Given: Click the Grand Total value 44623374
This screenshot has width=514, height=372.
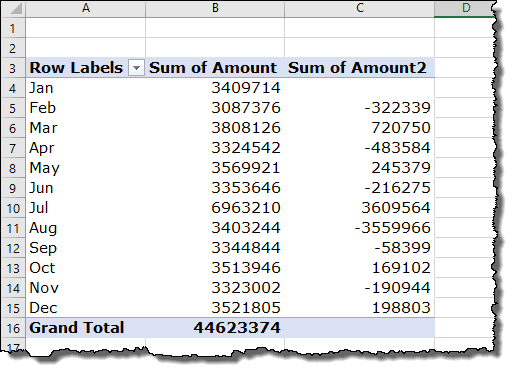Looking at the screenshot, I should click(x=215, y=328).
